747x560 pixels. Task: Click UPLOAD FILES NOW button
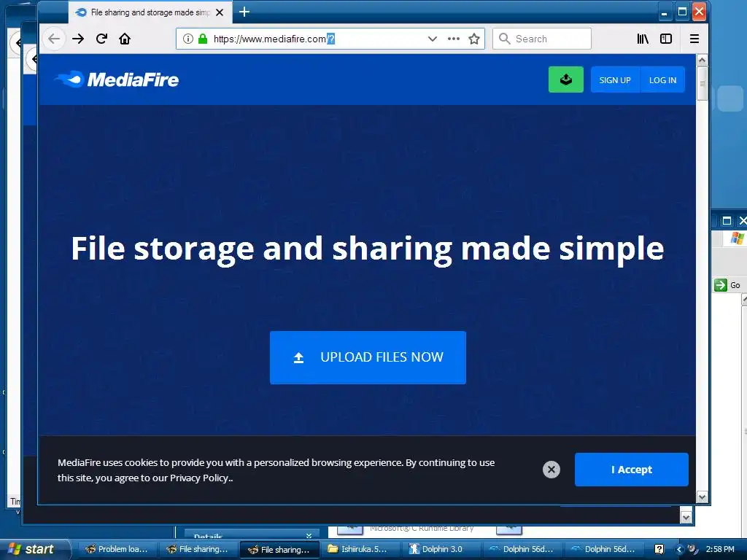[x=368, y=357]
